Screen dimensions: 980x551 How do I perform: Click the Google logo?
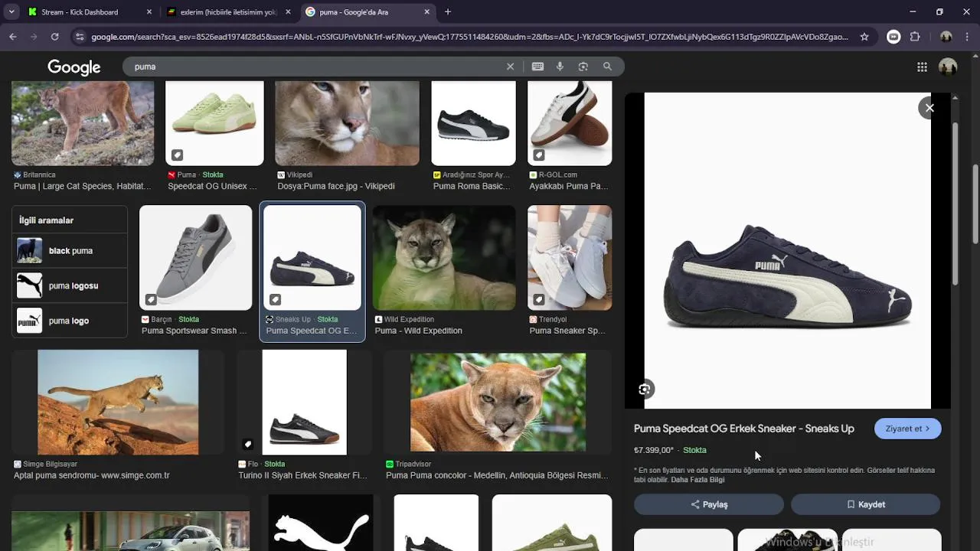point(74,67)
